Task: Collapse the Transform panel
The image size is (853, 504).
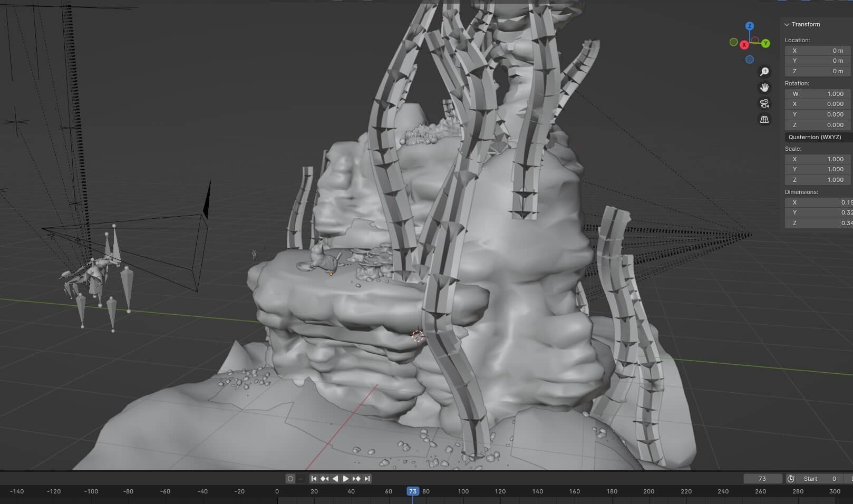Action: point(787,24)
